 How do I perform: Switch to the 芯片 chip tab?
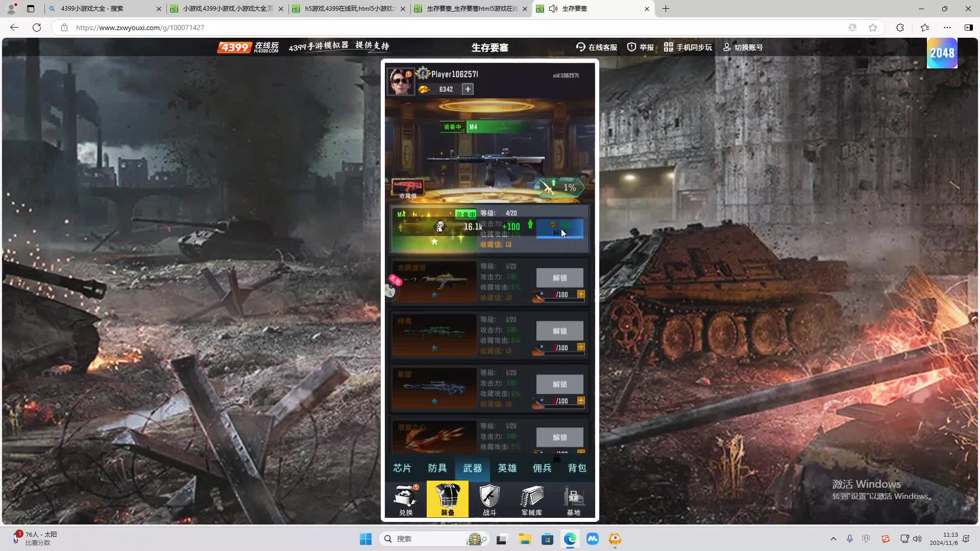(402, 468)
